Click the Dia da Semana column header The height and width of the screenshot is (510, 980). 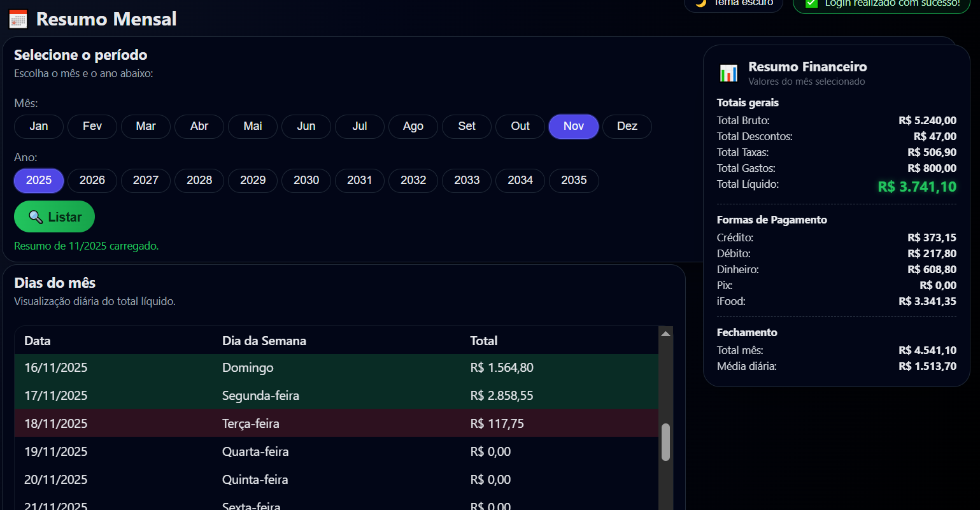pos(264,341)
